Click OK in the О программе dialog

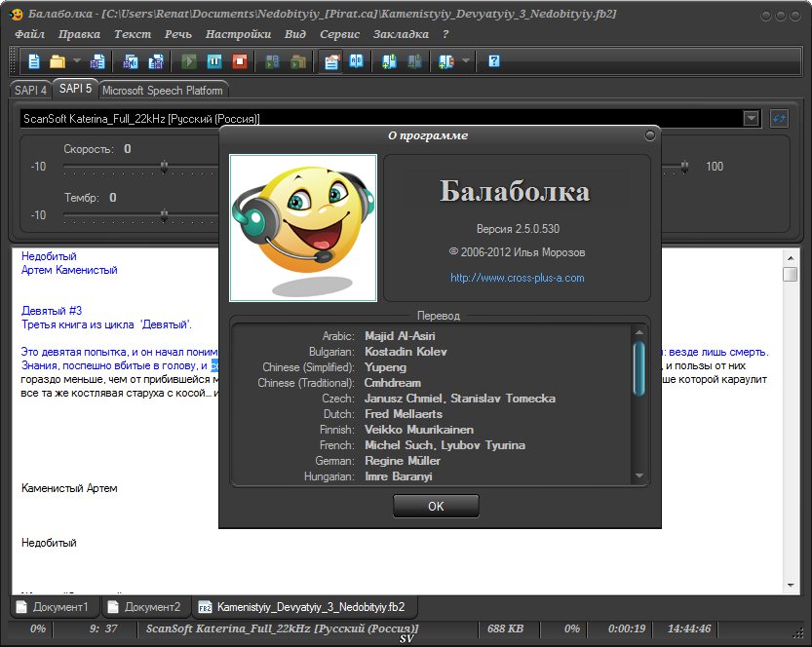coord(436,506)
